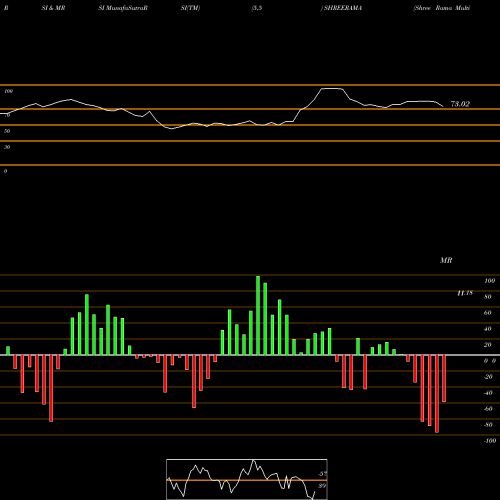Click the RSI 30 level axis label

point(7,147)
